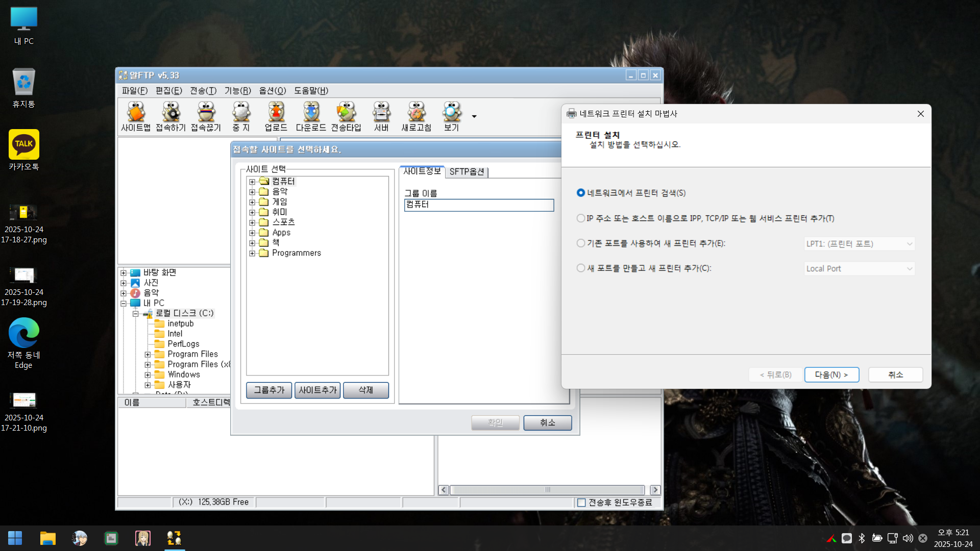Screen dimensions: 980x551
Task: Open the 옵션(O) menu
Action: click(x=272, y=90)
